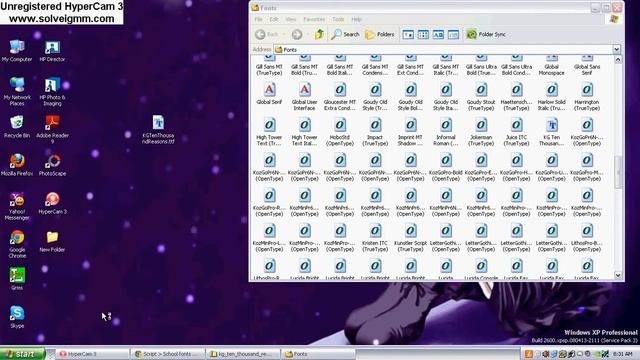This screenshot has width=640, height=360.
Task: Select Adobe Reader 9 desktop icon
Action: (52, 129)
